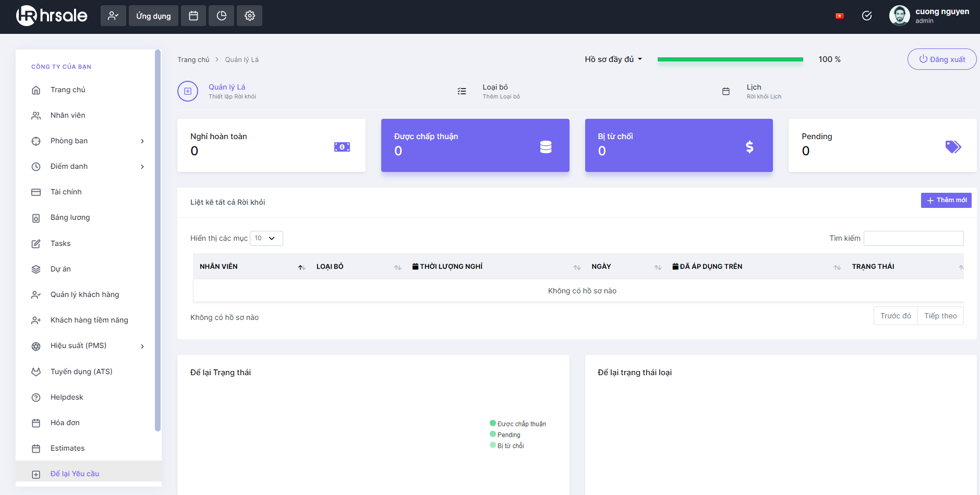This screenshot has height=495, width=980.
Task: Click the Vietnam flag language icon
Action: pyautogui.click(x=840, y=16)
